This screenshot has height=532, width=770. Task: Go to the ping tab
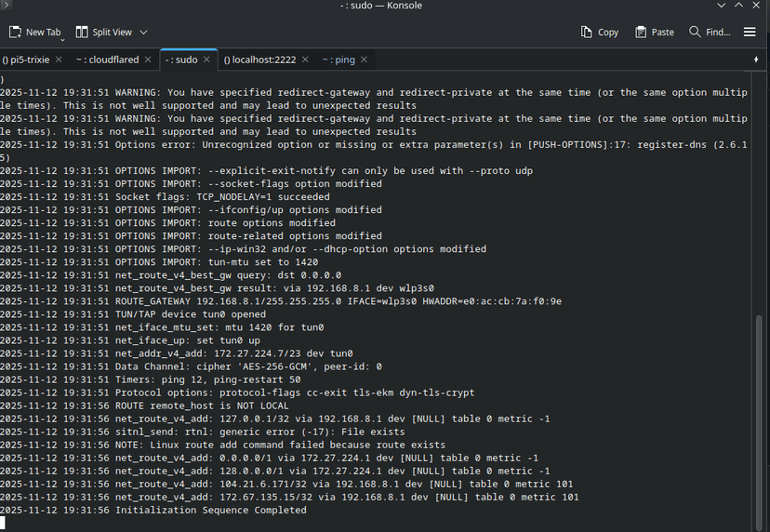tap(338, 60)
